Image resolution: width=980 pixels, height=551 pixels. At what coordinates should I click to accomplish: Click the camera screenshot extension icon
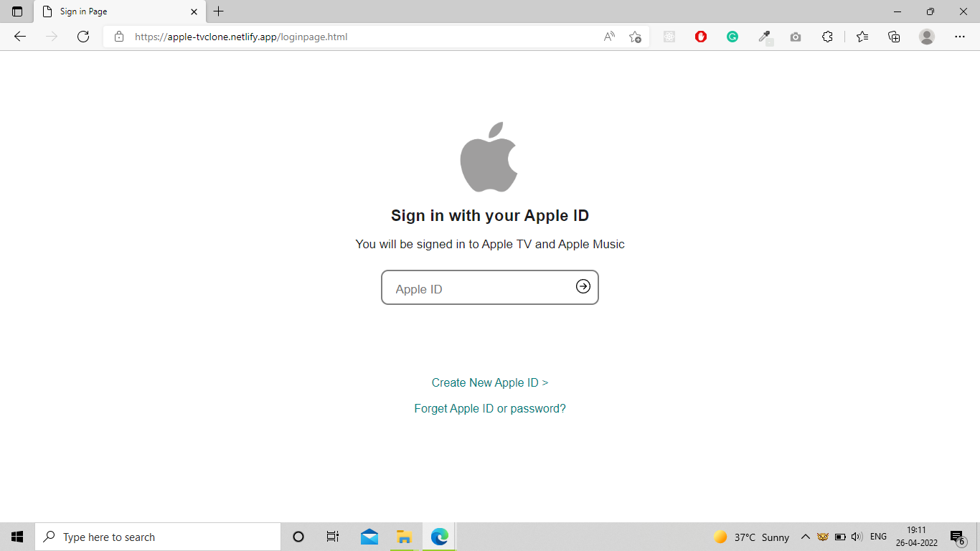click(x=796, y=37)
